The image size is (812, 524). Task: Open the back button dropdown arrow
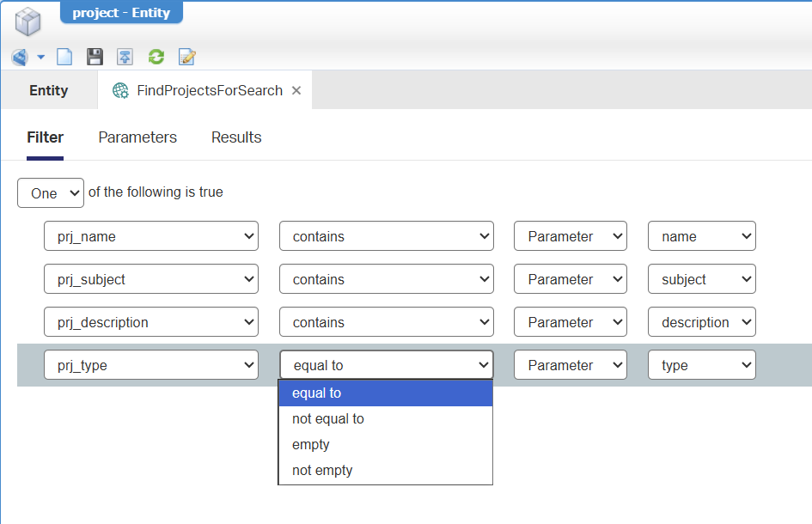point(40,58)
